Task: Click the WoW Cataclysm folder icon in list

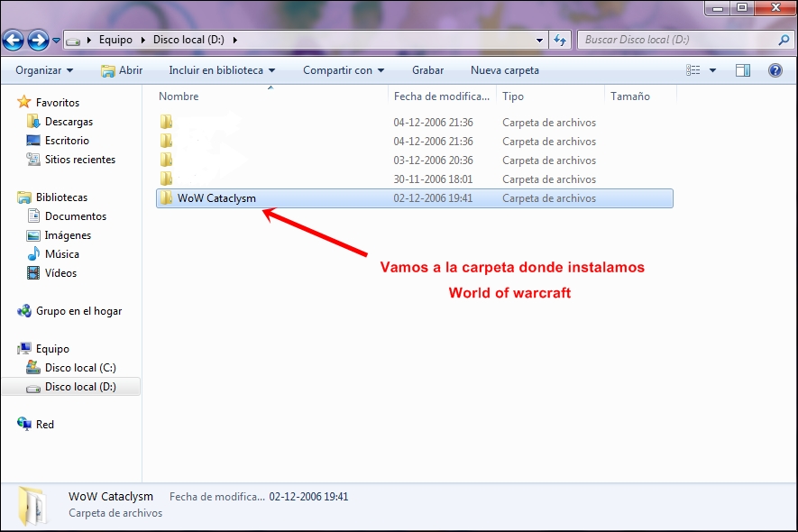Action: point(166,197)
